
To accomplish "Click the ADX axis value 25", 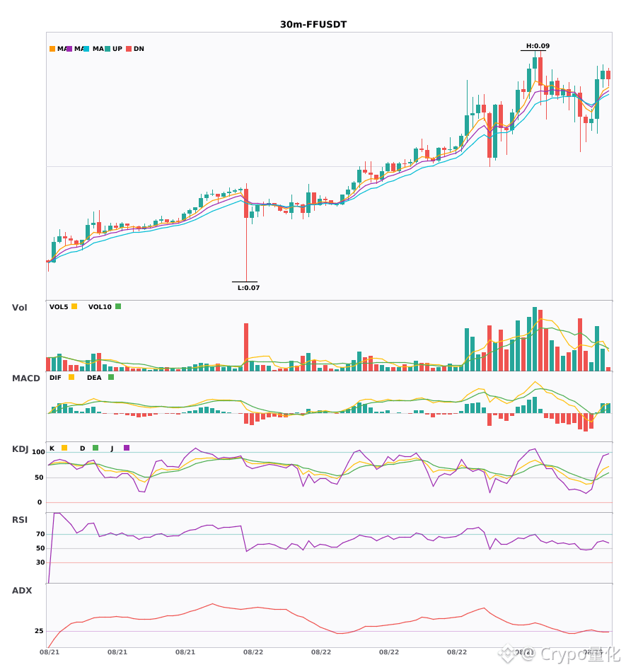I will point(39,631).
